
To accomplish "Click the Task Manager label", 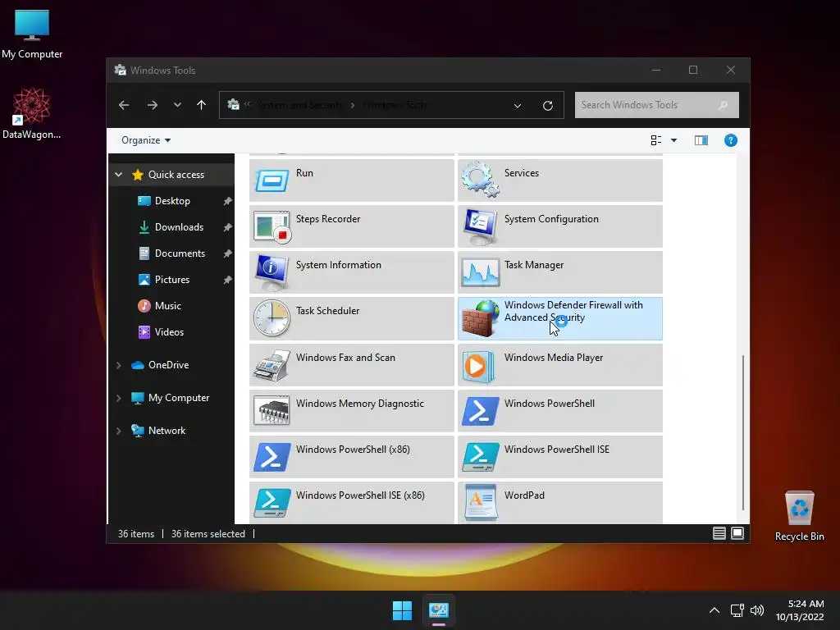I will (533, 265).
